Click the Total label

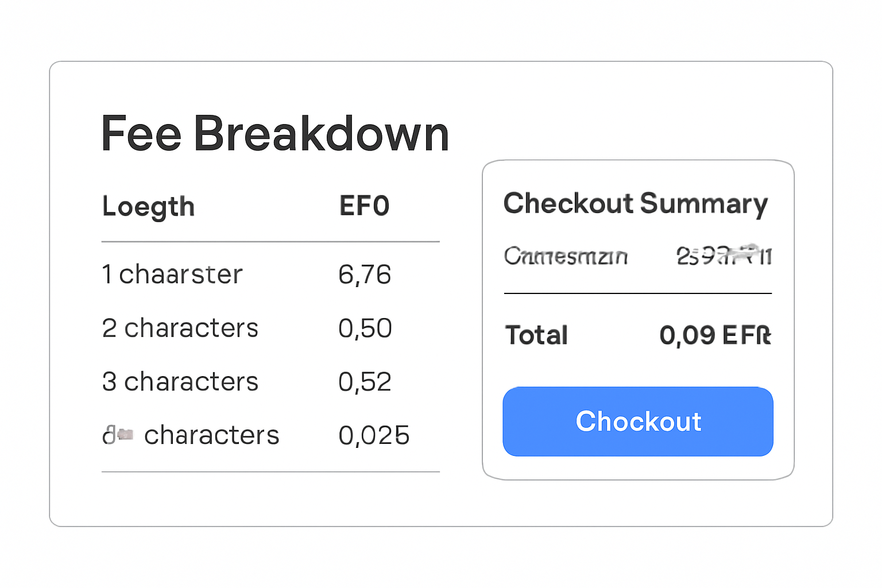(x=536, y=335)
